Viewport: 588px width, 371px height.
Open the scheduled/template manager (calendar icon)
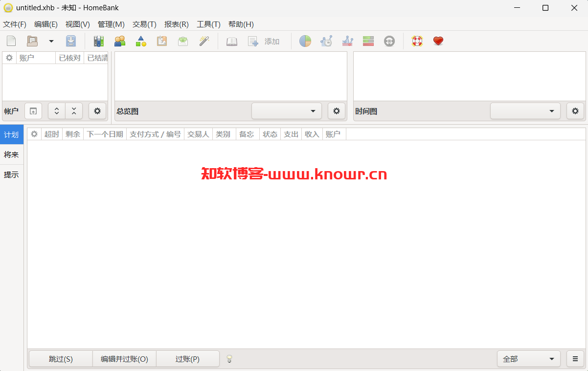(x=162, y=42)
